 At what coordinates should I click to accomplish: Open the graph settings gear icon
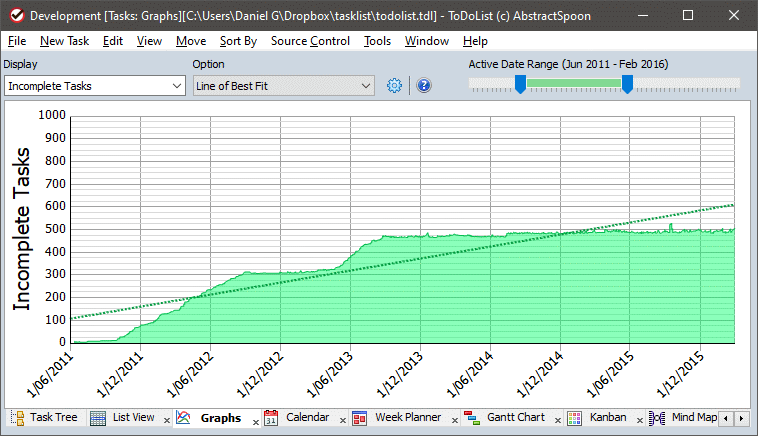[x=394, y=86]
